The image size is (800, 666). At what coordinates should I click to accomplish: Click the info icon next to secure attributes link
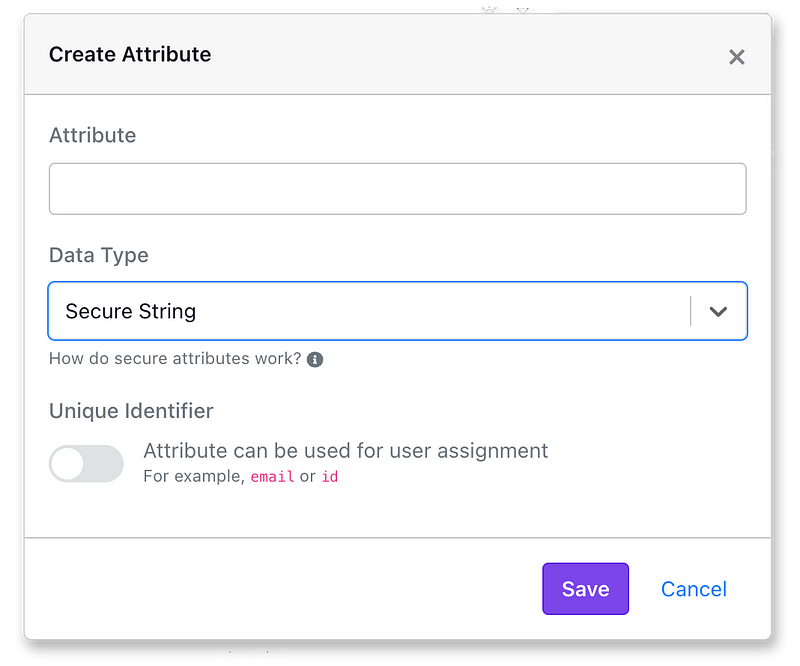315,359
